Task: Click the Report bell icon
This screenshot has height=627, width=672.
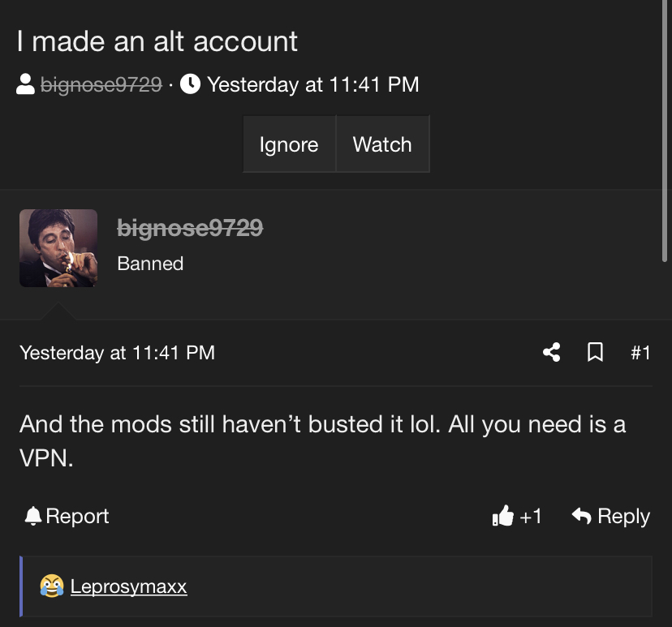Action: (x=33, y=516)
